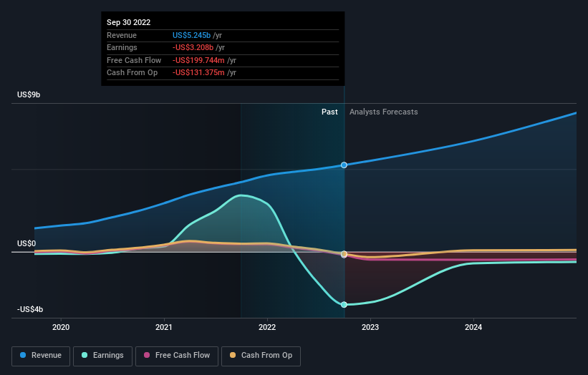Click the 2024 x-axis label
This screenshot has height=375, width=588.
473,328
